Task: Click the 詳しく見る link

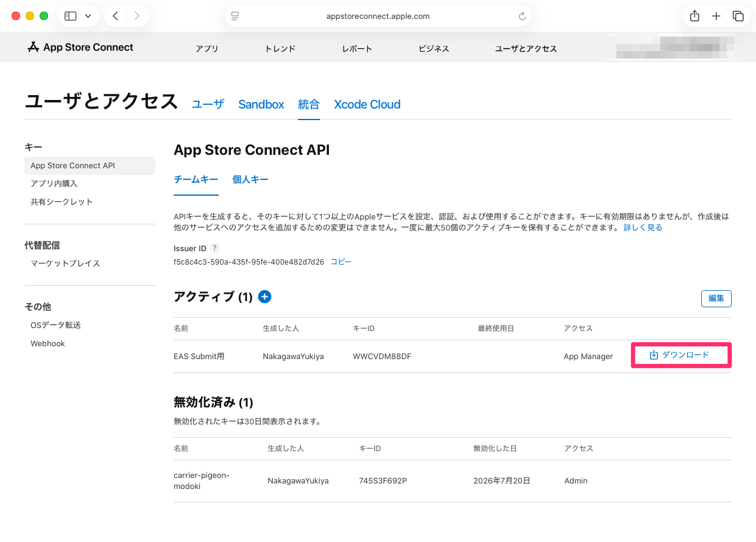Action: tap(643, 227)
